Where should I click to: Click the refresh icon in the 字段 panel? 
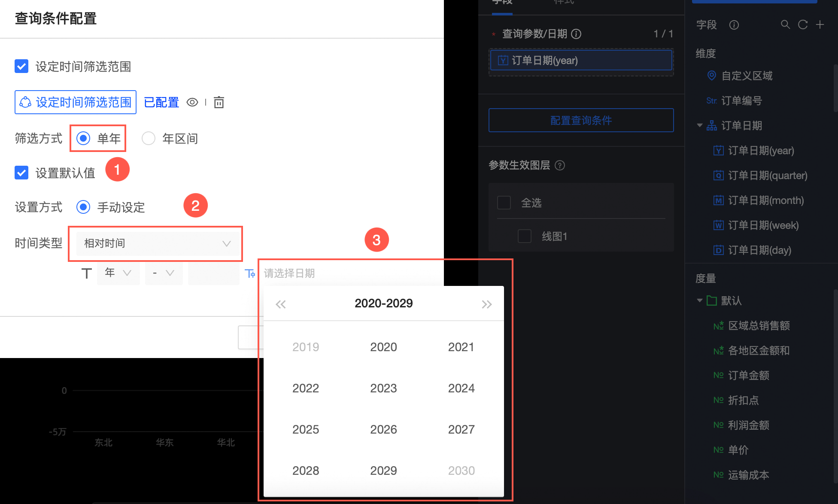[x=802, y=25]
